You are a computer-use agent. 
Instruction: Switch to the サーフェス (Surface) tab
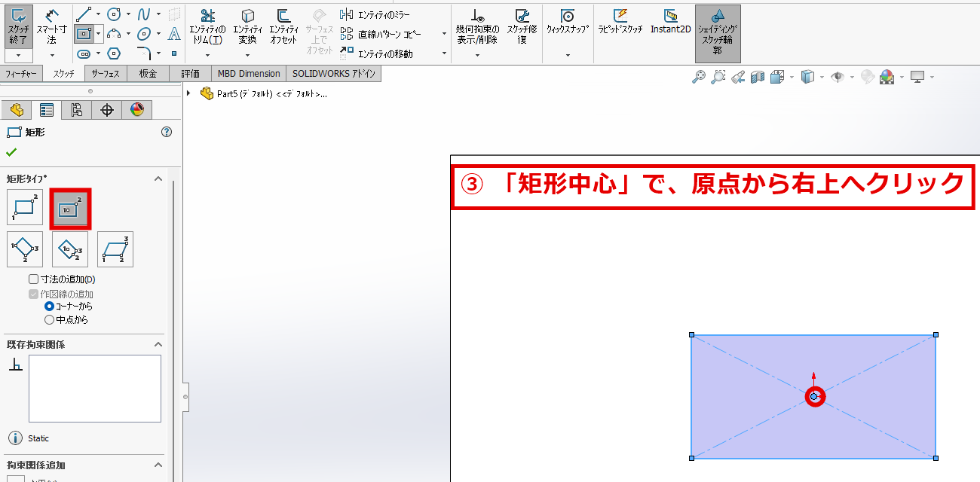click(106, 74)
